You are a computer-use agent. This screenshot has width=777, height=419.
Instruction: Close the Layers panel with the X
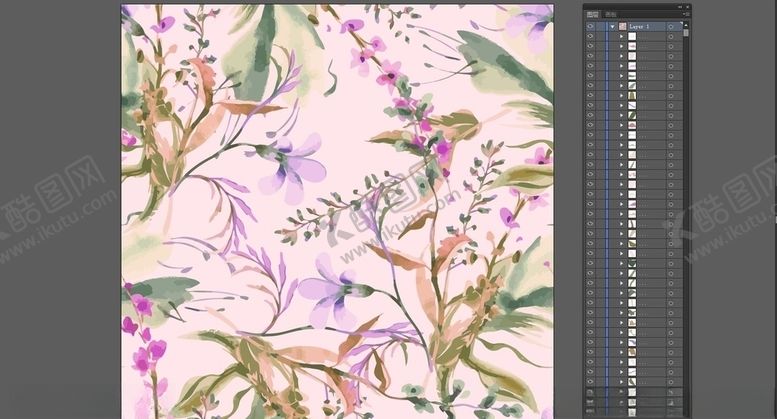point(687,7)
